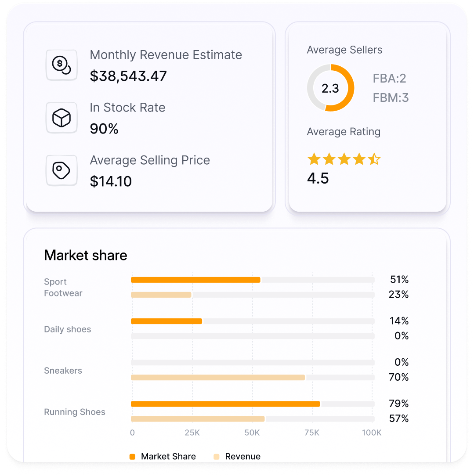Click the In Stock Rate box icon
The height and width of the screenshot is (476, 474).
tap(62, 118)
